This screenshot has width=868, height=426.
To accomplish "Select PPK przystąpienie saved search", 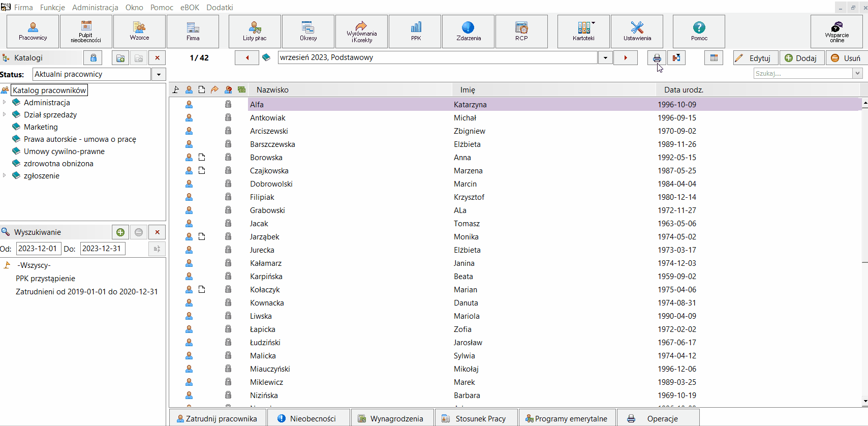I will (45, 279).
